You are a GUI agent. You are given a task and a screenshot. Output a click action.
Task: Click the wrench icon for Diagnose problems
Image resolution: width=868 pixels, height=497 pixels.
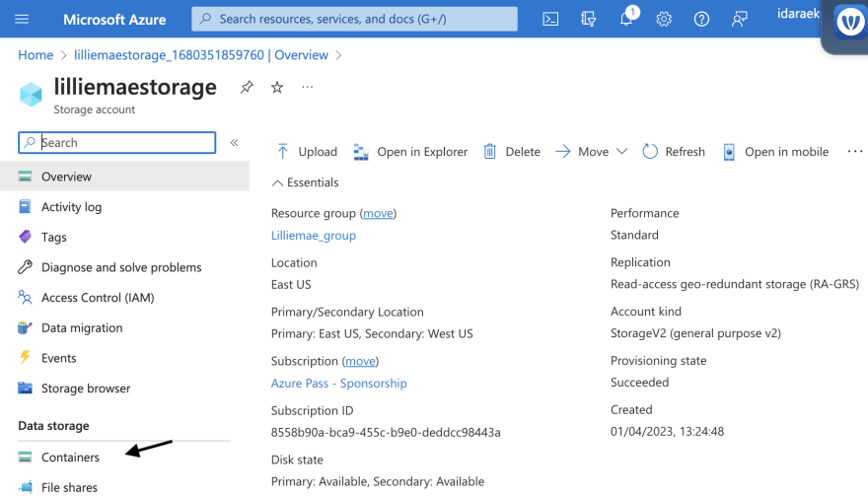pyautogui.click(x=25, y=267)
